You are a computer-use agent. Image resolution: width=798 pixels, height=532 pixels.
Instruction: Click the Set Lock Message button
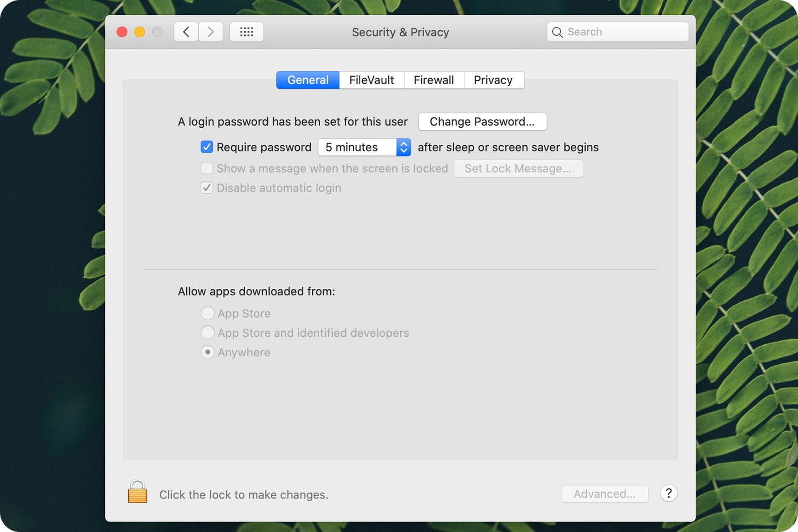518,168
